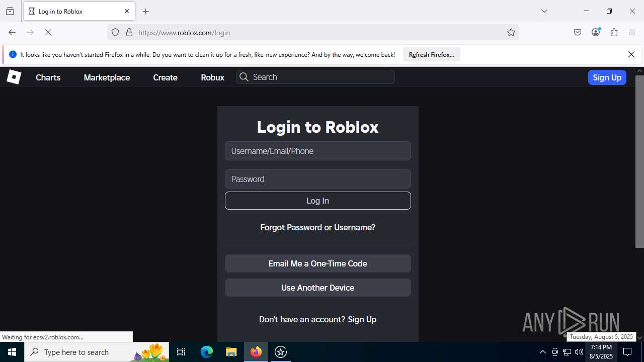Click the Windows taskbar search box
The width and height of the screenshot is (644, 362).
[97, 352]
